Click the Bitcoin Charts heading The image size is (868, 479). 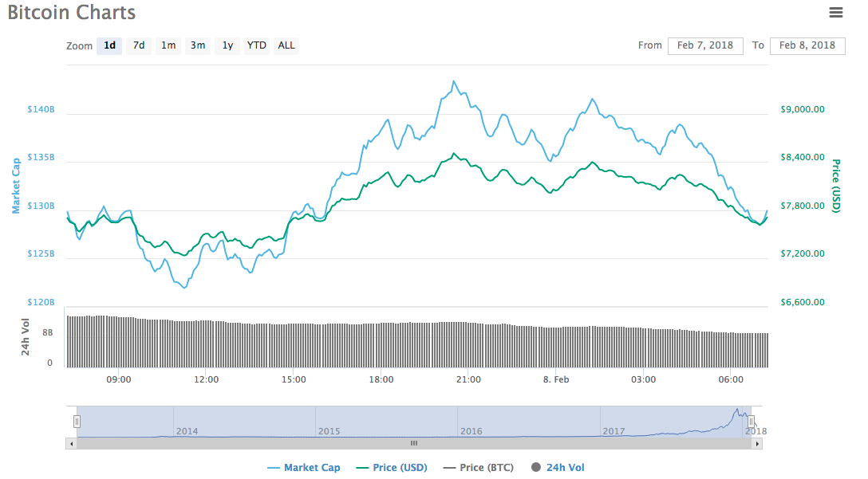(x=72, y=12)
